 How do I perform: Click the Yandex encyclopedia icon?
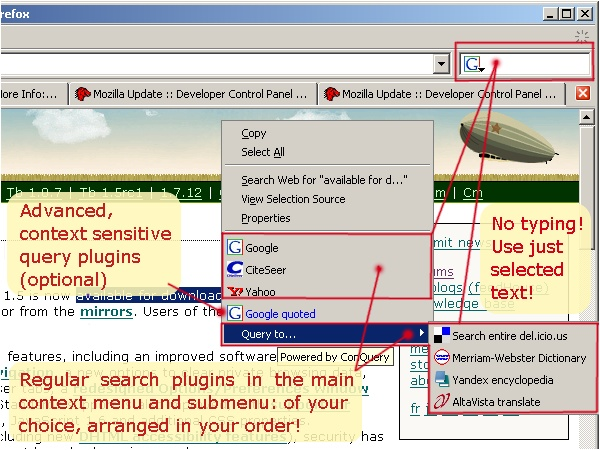click(442, 379)
